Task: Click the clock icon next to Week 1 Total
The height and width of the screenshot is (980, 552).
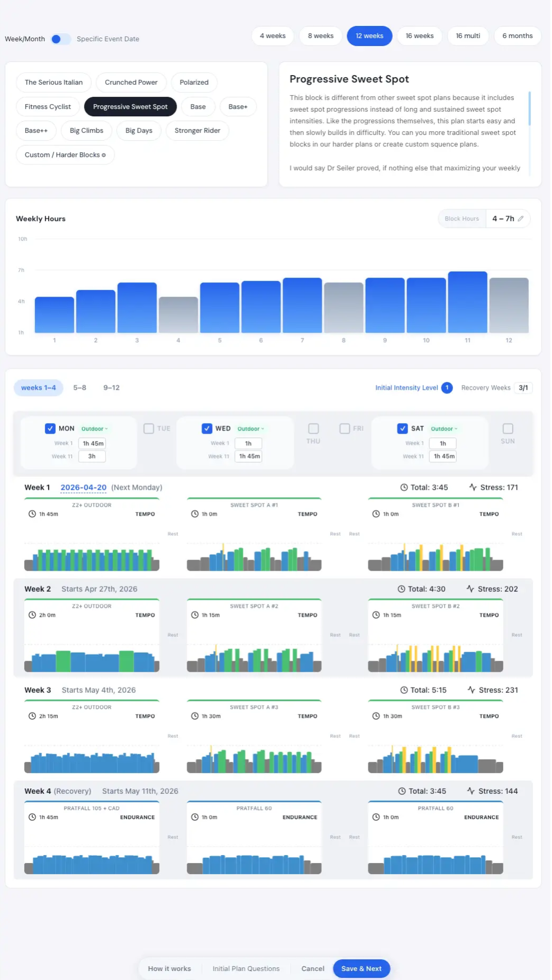Action: 404,488
